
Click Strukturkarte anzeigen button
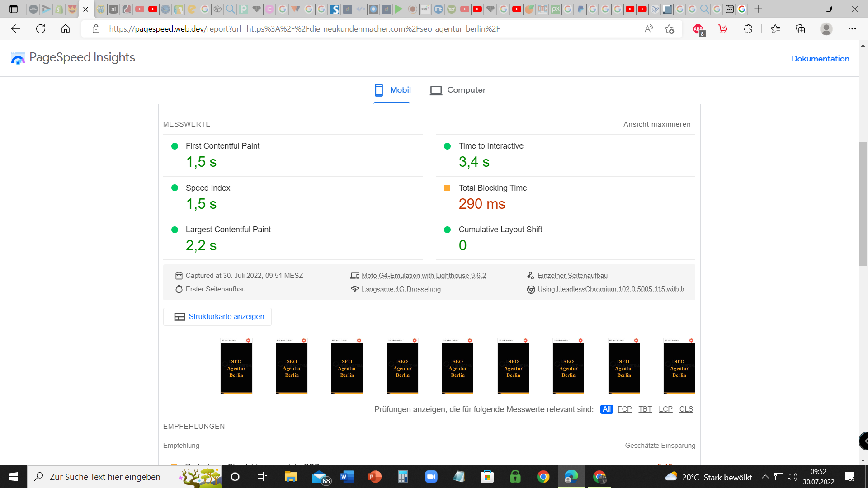[x=217, y=317]
